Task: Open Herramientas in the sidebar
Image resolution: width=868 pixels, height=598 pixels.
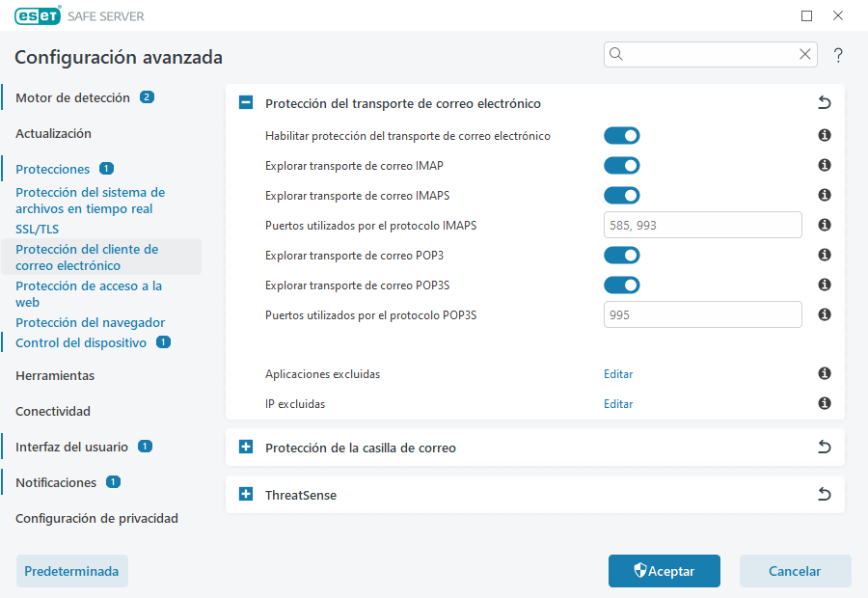Action: coord(54,375)
